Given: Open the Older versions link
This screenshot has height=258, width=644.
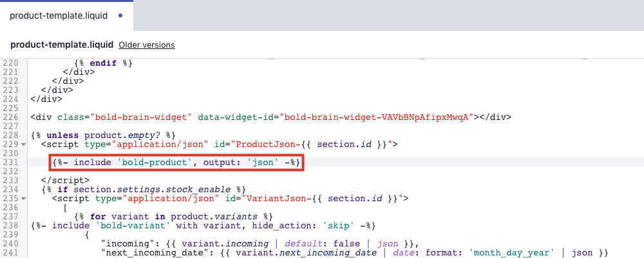Looking at the screenshot, I should coord(147,45).
